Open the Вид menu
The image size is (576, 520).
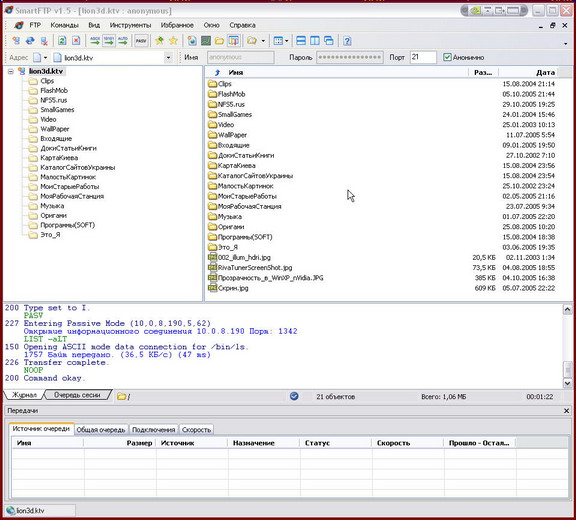(94, 25)
